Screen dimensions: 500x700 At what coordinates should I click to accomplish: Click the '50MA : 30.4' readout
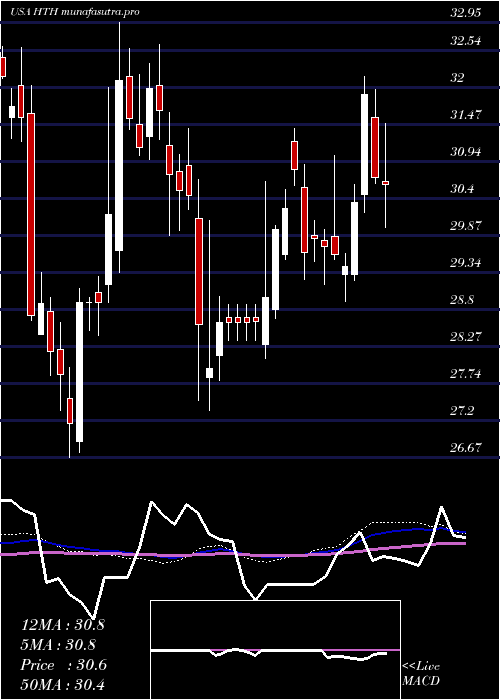click(x=63, y=684)
